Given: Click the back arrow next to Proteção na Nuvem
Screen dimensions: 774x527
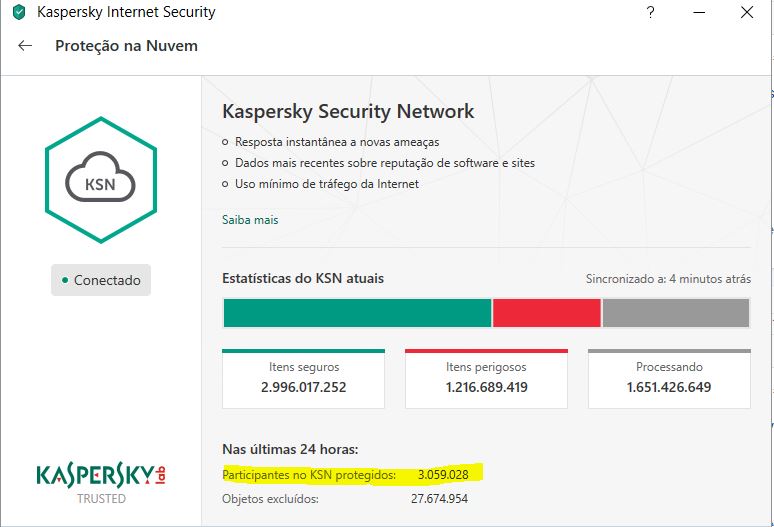Looking at the screenshot, I should pos(25,46).
